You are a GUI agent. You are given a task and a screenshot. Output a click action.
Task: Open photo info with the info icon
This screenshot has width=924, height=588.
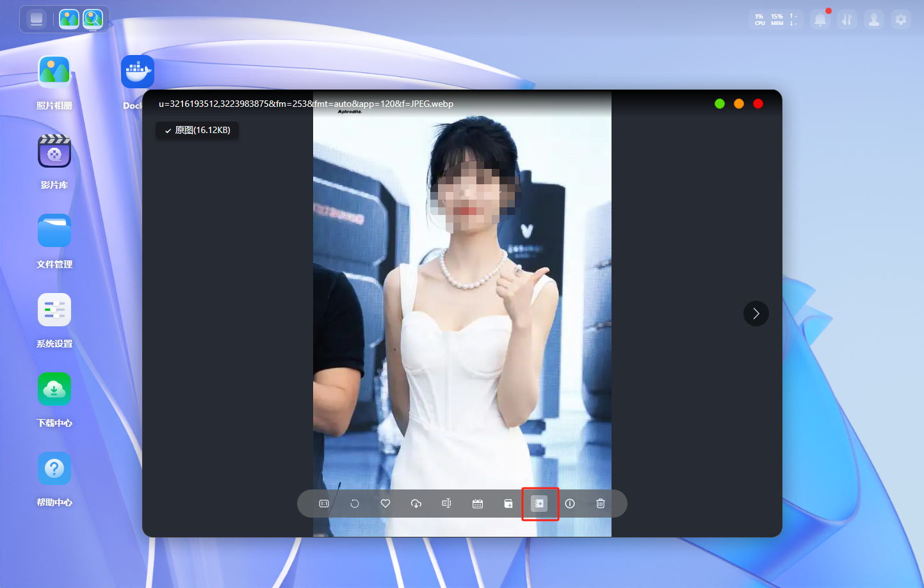point(570,504)
